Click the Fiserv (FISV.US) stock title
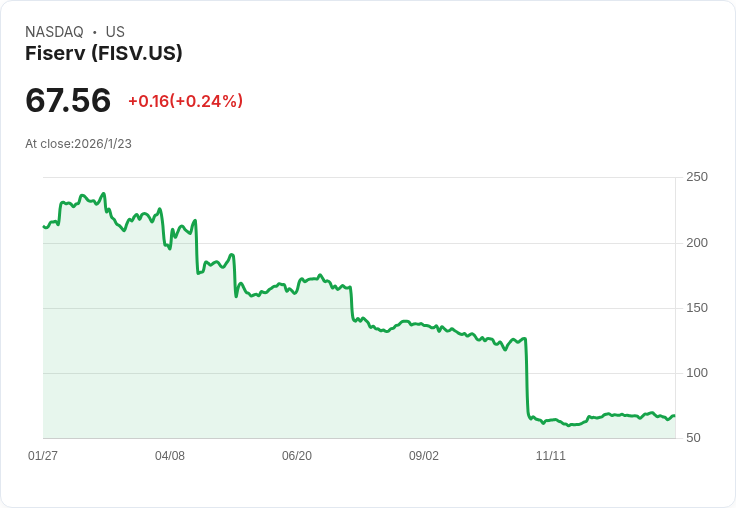This screenshot has width=736, height=508. coord(104,54)
